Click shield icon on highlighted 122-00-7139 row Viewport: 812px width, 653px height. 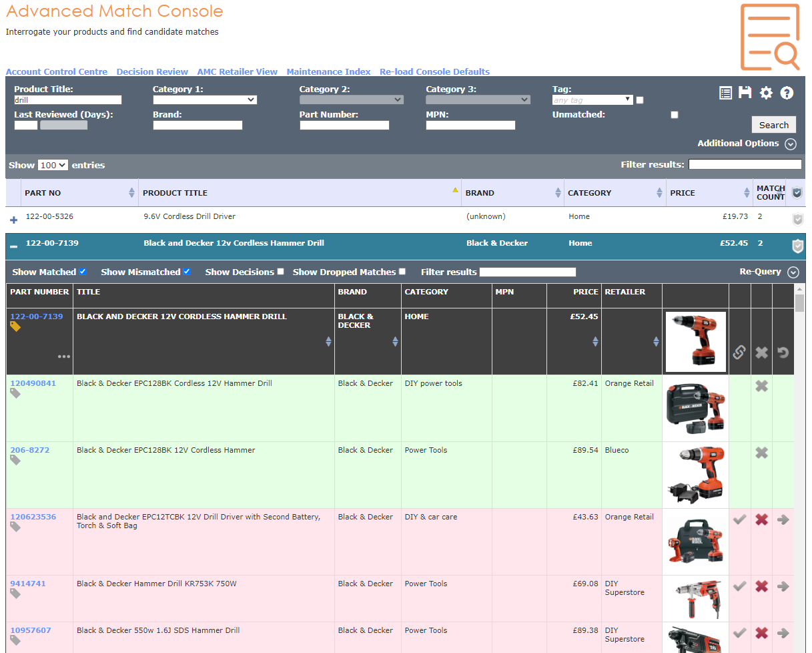point(797,246)
